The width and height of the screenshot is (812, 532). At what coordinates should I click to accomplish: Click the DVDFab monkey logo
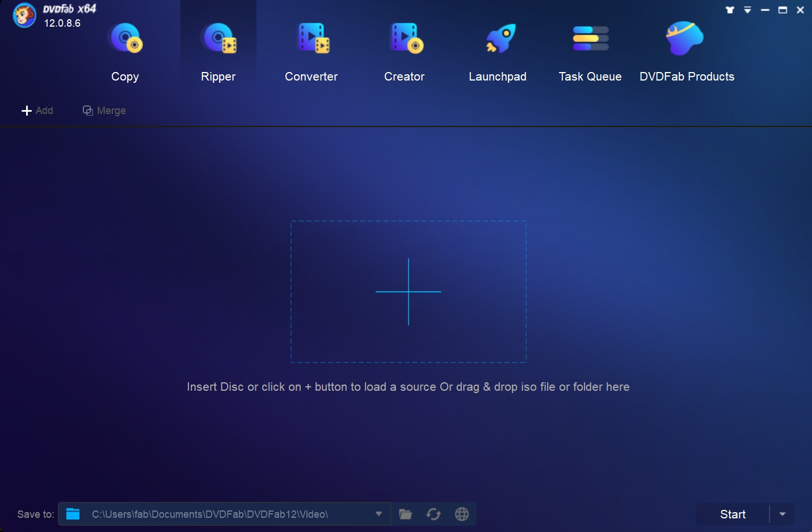tap(24, 15)
